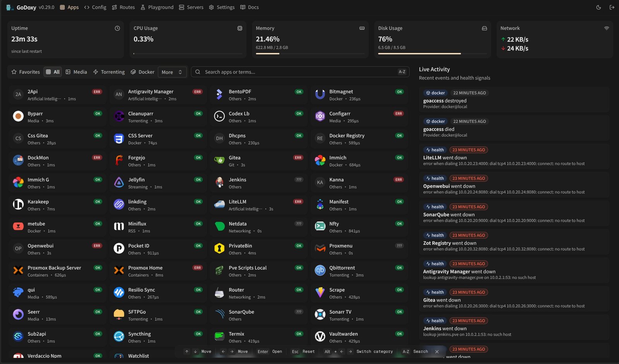The height and width of the screenshot is (364, 619).
Task: Open the Cleanuparr app icon
Action: click(119, 116)
